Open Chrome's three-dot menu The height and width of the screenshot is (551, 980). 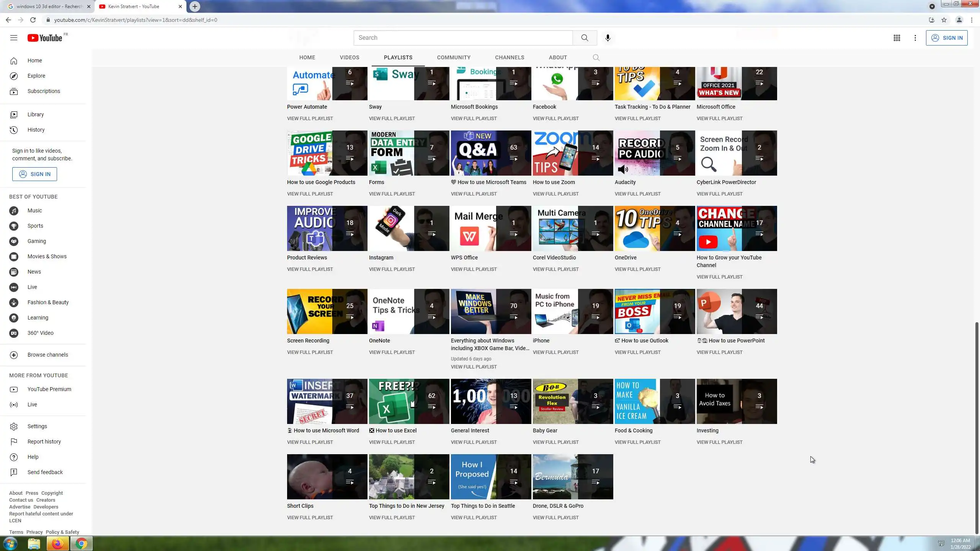point(972,20)
